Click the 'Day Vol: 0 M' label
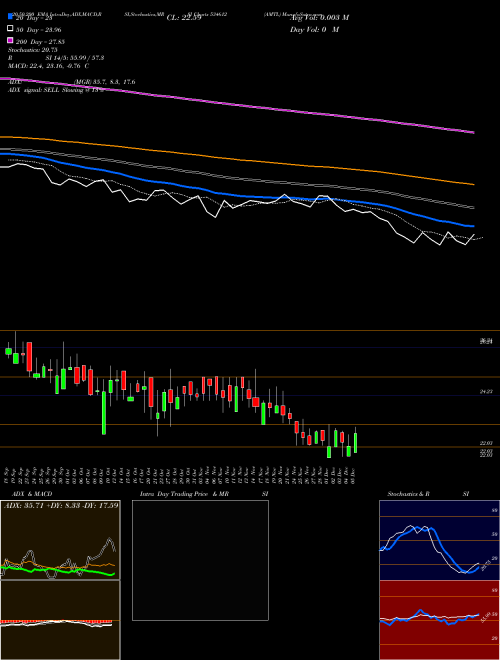 click(315, 30)
